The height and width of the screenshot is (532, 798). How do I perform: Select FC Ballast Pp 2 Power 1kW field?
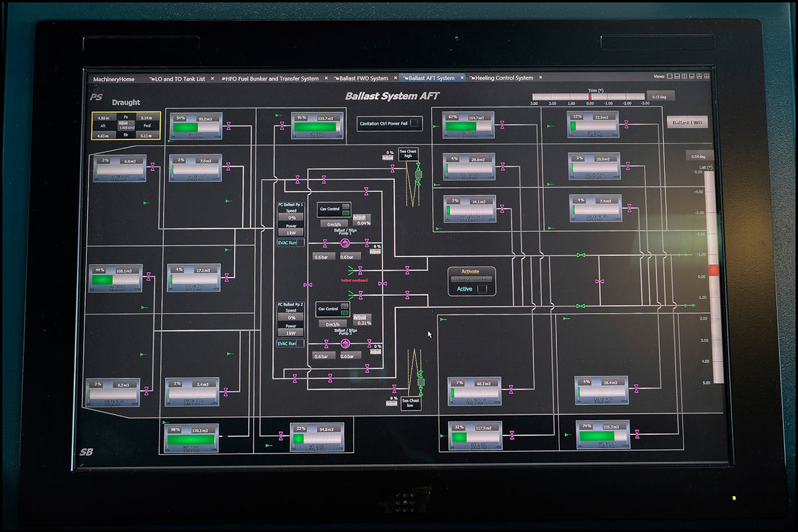pos(291,333)
